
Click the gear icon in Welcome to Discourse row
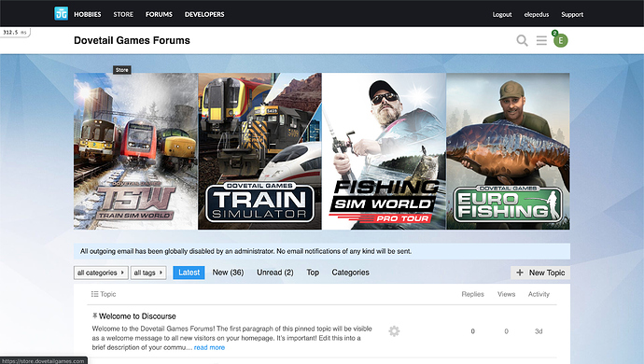(x=394, y=331)
